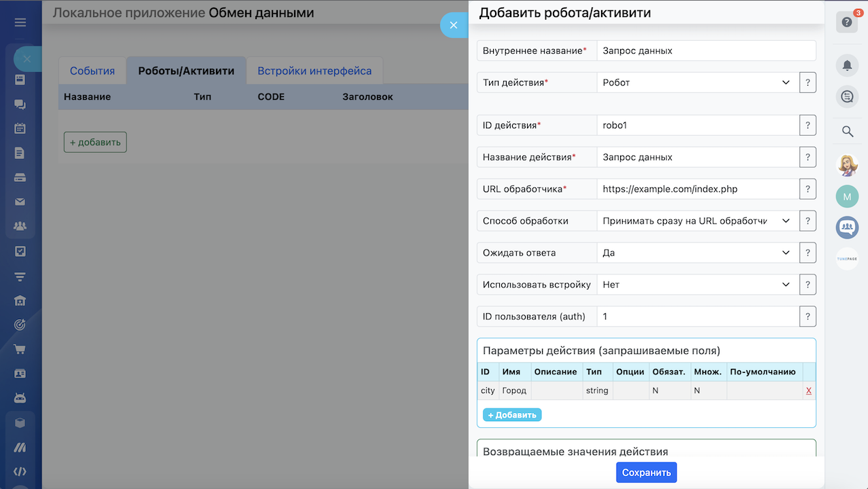Open the shopping cart icon in sidebar
Image resolution: width=868 pixels, height=489 pixels.
point(20,349)
